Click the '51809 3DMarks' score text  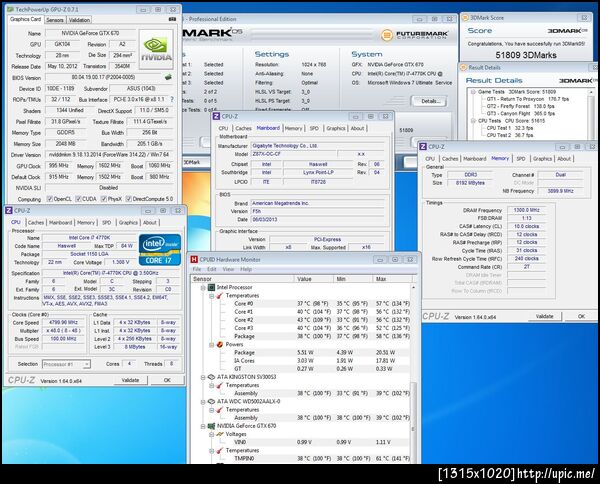pyautogui.click(x=526, y=55)
